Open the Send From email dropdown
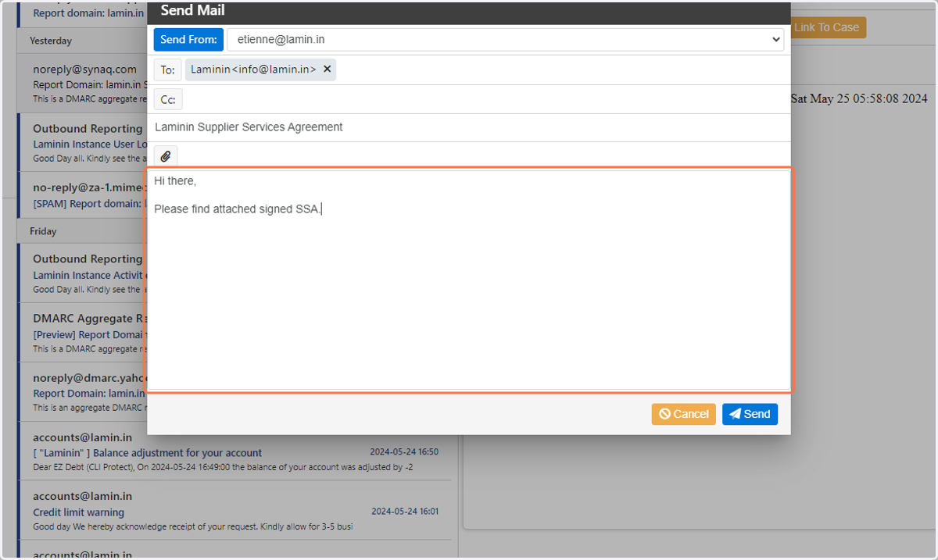This screenshot has width=938, height=560. coord(505,40)
